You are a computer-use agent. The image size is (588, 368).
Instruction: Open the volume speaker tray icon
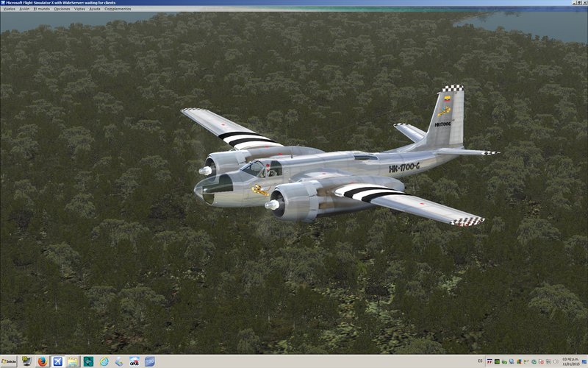pyautogui.click(x=556, y=361)
